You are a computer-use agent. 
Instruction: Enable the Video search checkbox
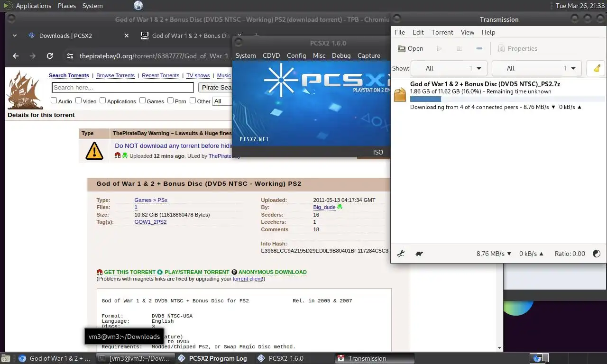79,100
